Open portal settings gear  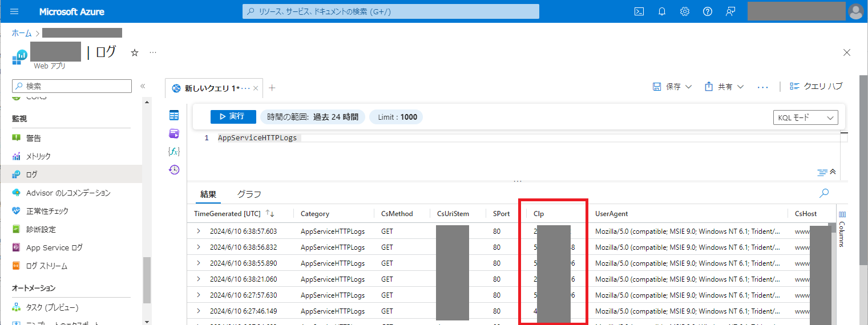(x=685, y=11)
